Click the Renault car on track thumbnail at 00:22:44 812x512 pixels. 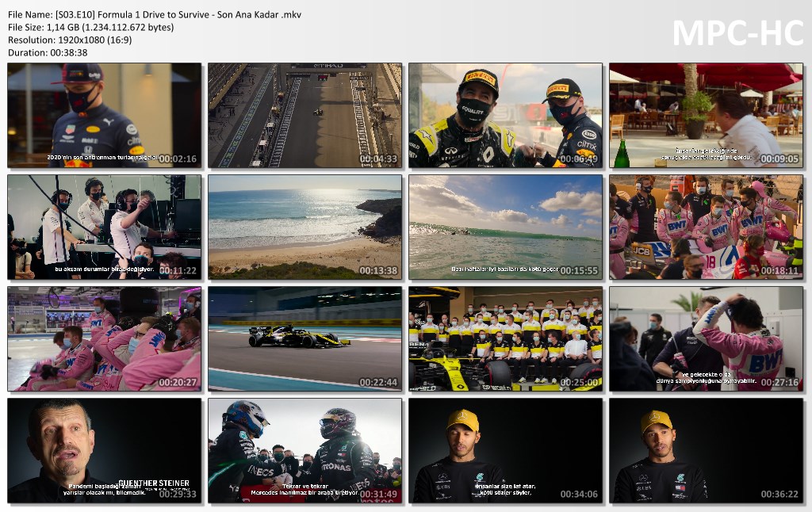coord(304,339)
